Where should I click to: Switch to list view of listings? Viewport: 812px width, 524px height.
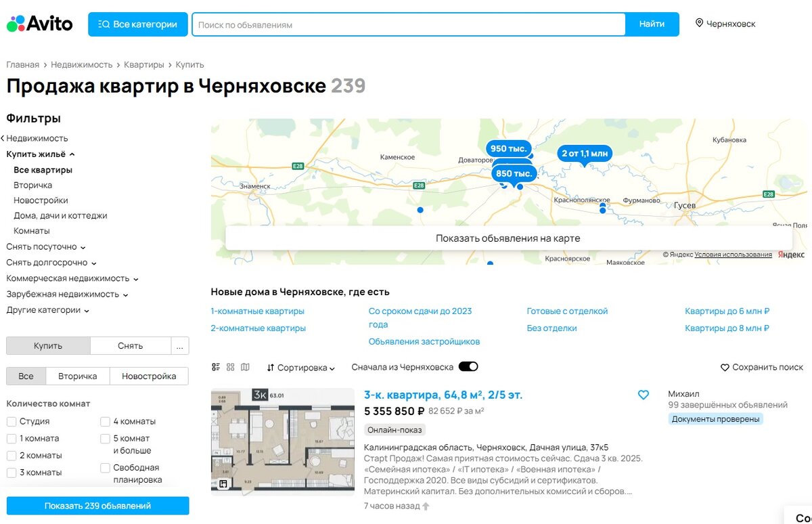[x=216, y=368]
